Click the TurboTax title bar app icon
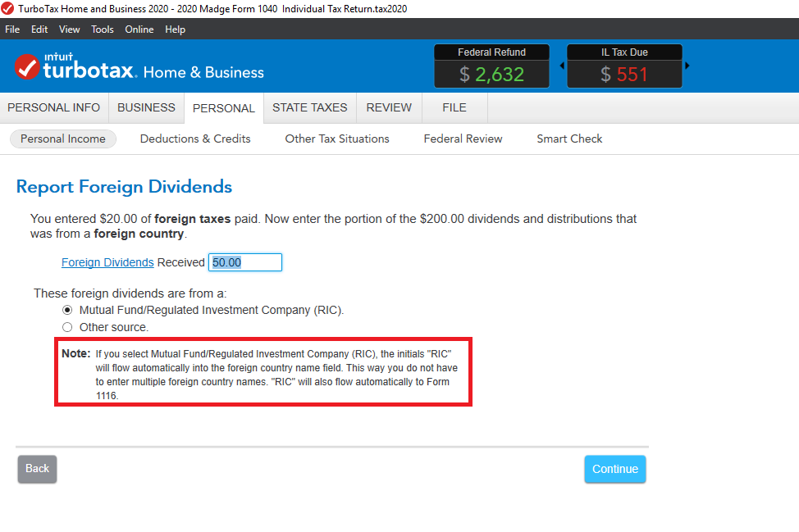 7,8
